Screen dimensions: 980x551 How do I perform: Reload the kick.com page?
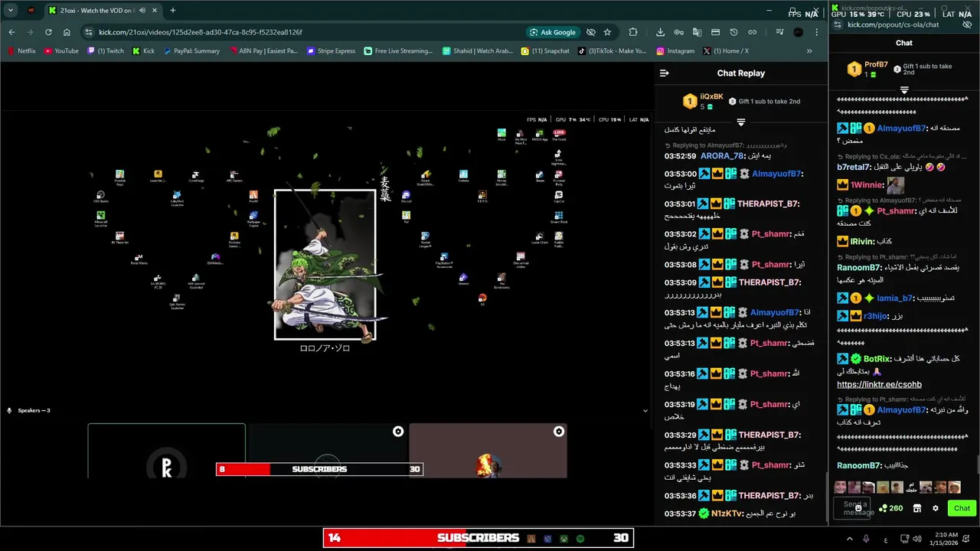[48, 32]
